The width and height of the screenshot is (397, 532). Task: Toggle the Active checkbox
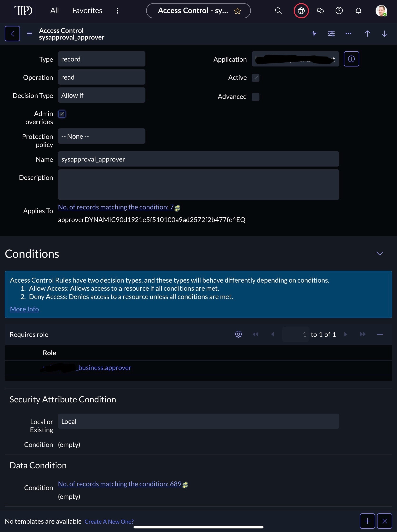click(x=255, y=78)
